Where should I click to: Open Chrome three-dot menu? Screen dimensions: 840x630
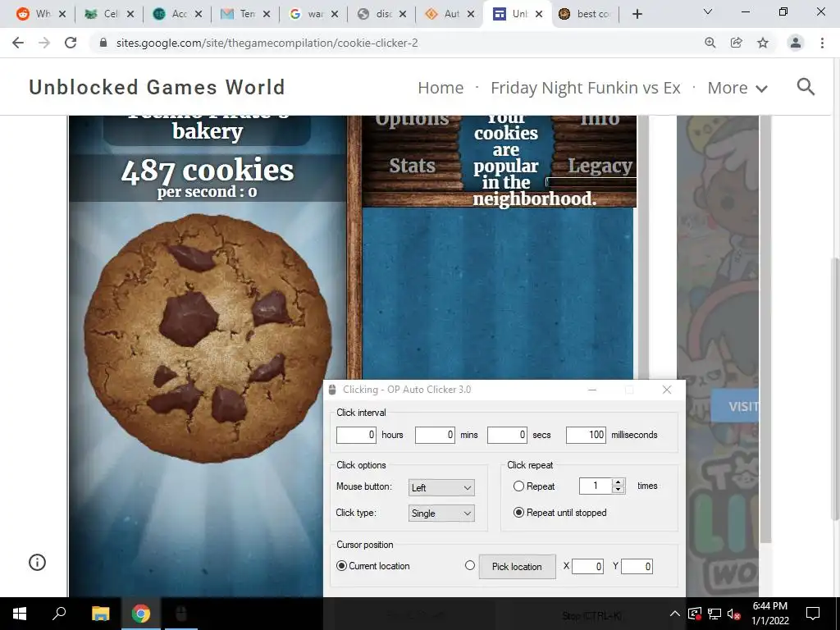point(822,43)
